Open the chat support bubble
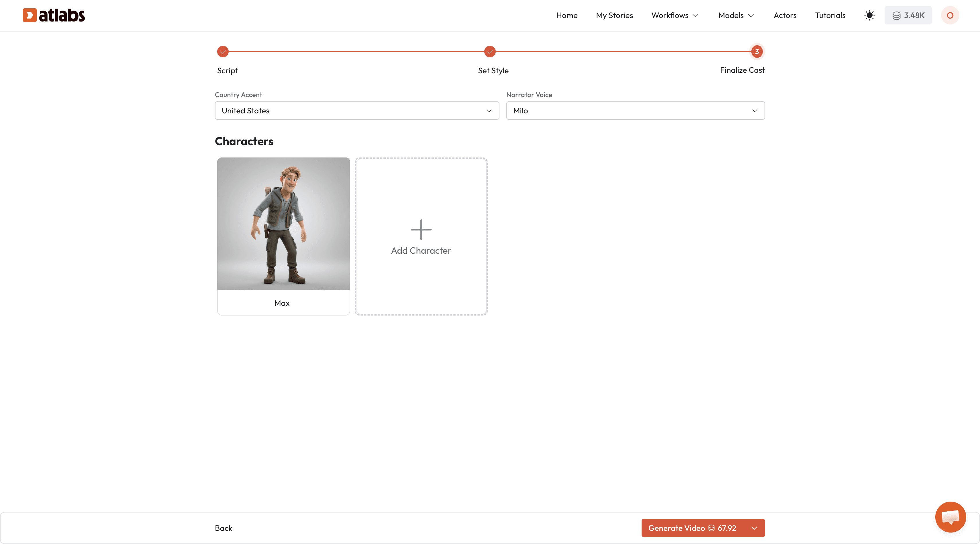The image size is (980, 544). click(950, 517)
